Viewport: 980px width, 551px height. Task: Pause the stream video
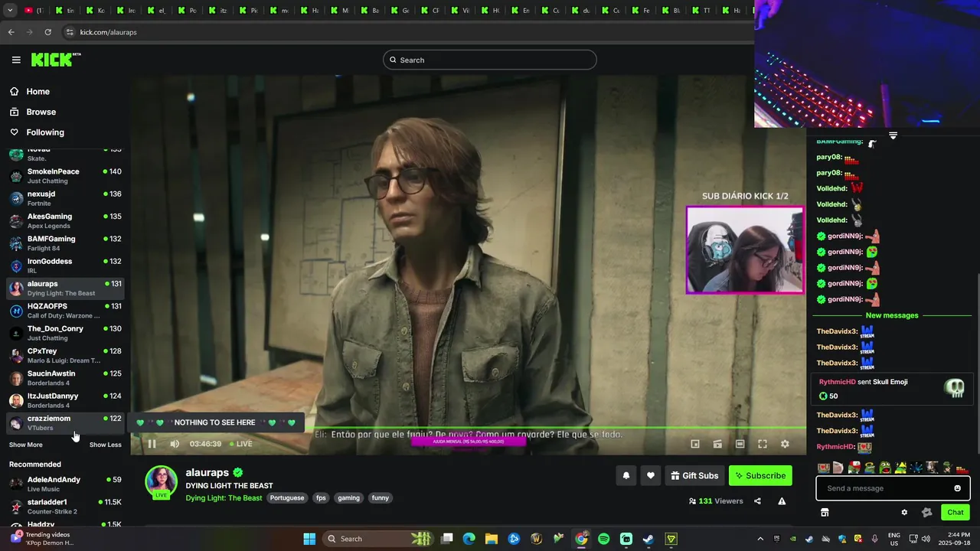(152, 444)
